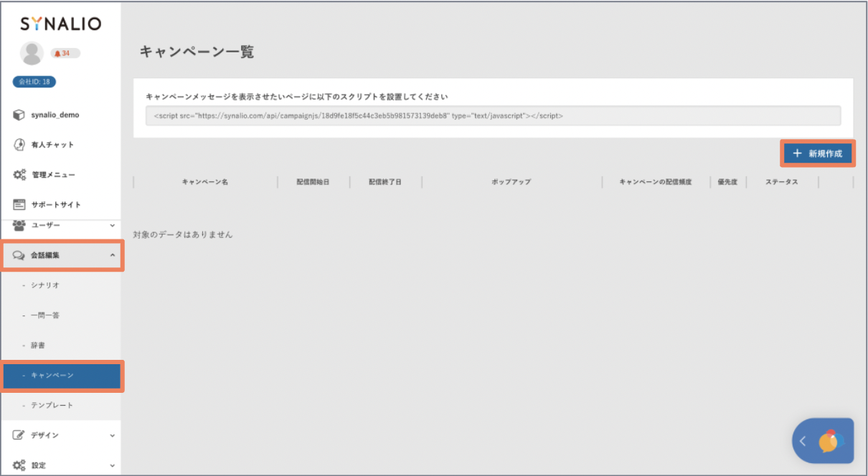The height and width of the screenshot is (476, 868).
Task: Open the user avatar profile
Action: point(32,53)
